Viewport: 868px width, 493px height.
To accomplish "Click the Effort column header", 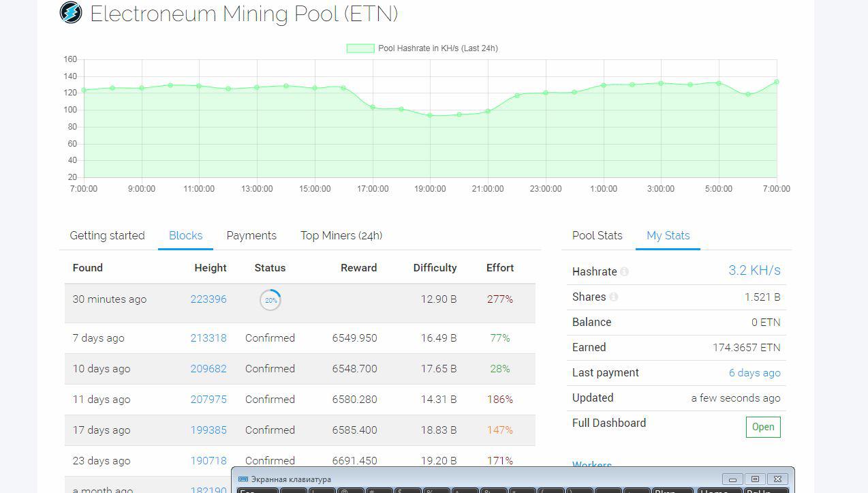I will pos(500,268).
